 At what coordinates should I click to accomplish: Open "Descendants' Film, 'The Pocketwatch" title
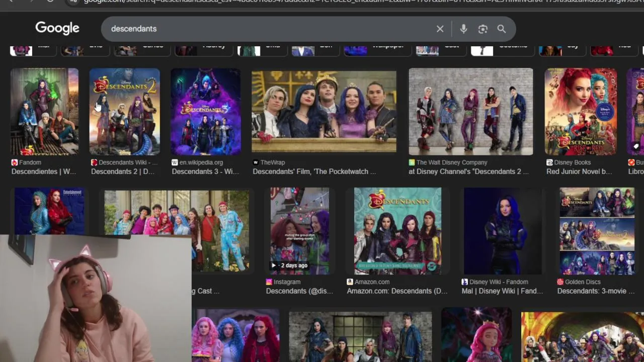(x=314, y=171)
